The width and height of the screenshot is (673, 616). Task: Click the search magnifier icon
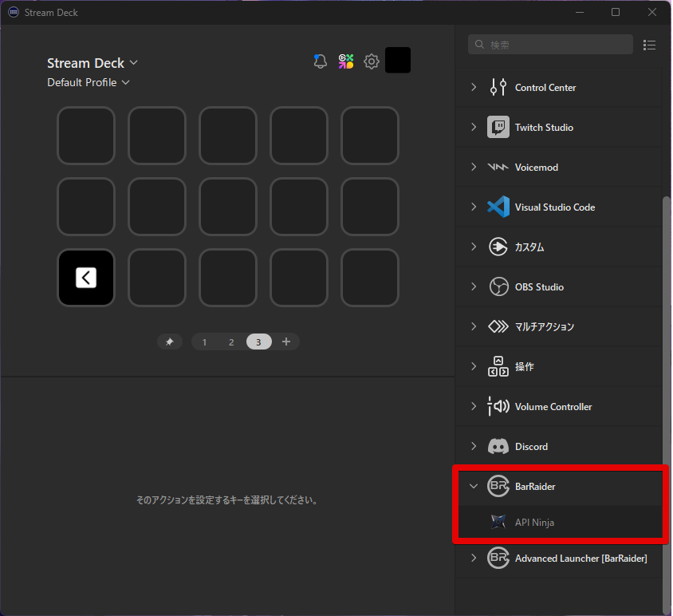pyautogui.click(x=479, y=44)
